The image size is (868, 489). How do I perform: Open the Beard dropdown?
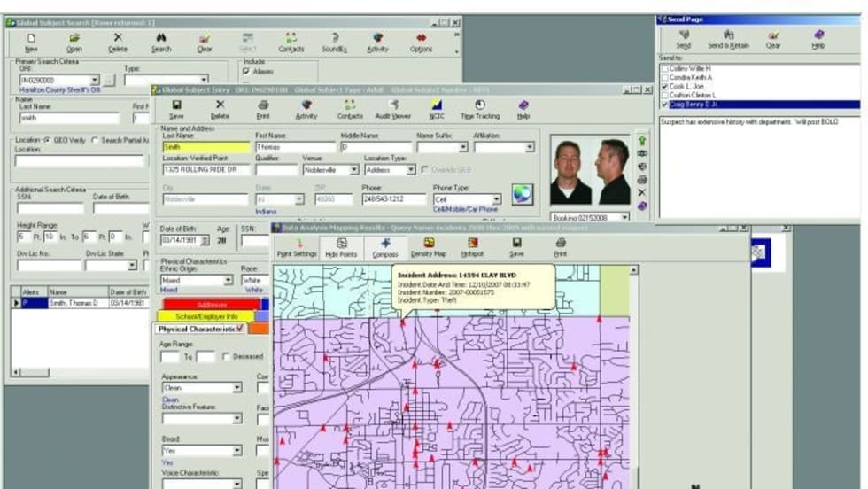tap(236, 451)
